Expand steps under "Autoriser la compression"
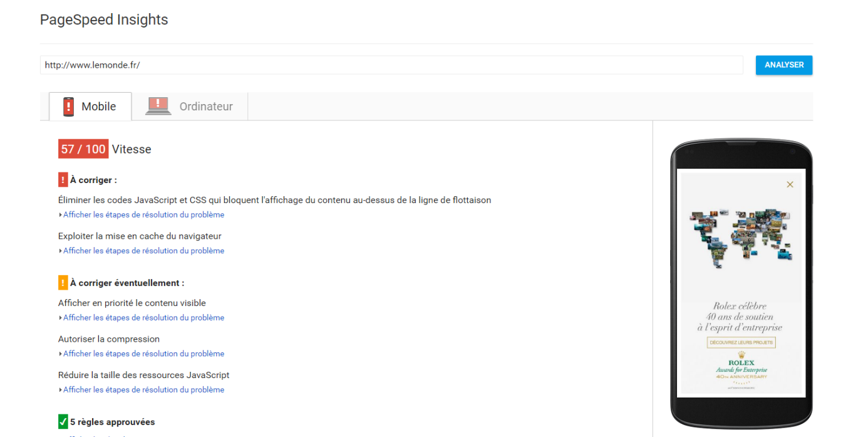The image size is (868, 437). click(x=142, y=353)
